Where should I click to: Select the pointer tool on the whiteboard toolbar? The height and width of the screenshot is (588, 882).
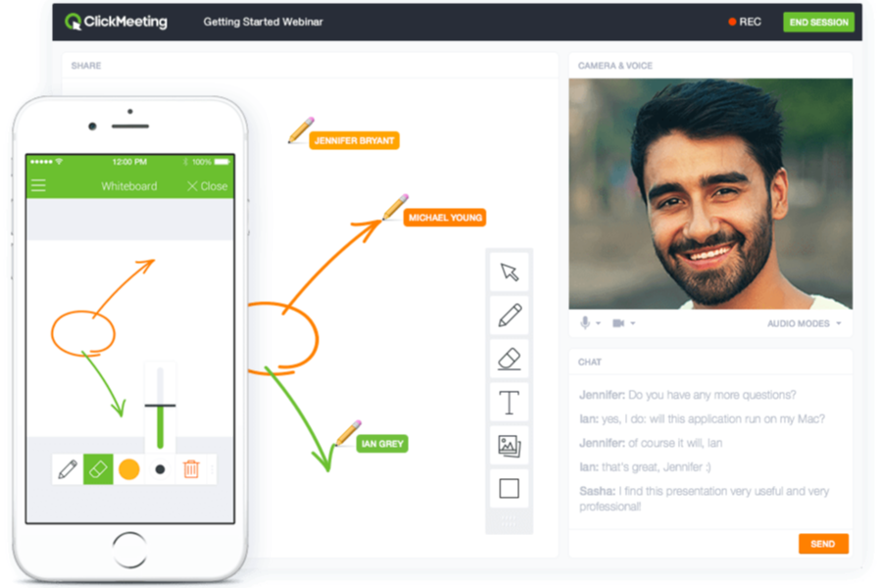pos(509,272)
